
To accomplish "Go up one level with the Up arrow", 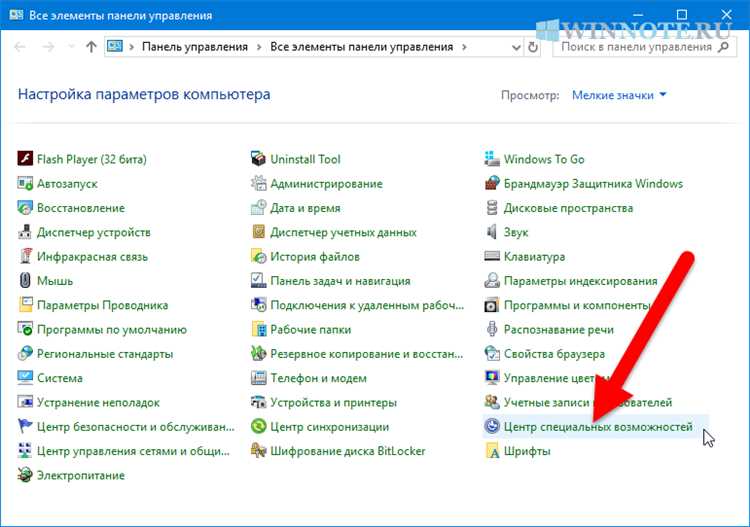I will 91,47.
